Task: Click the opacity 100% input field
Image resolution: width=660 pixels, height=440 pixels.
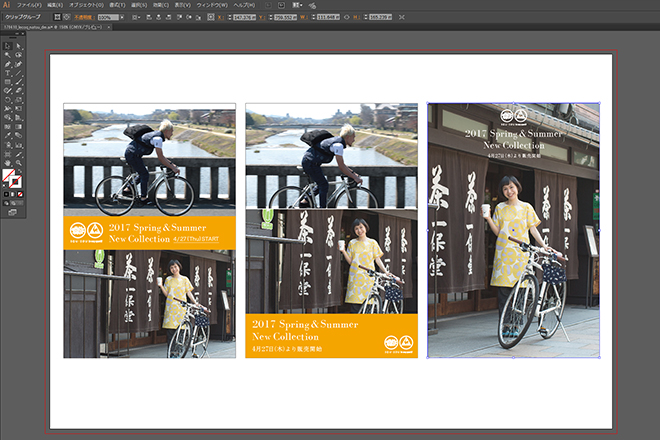Action: click(x=108, y=17)
